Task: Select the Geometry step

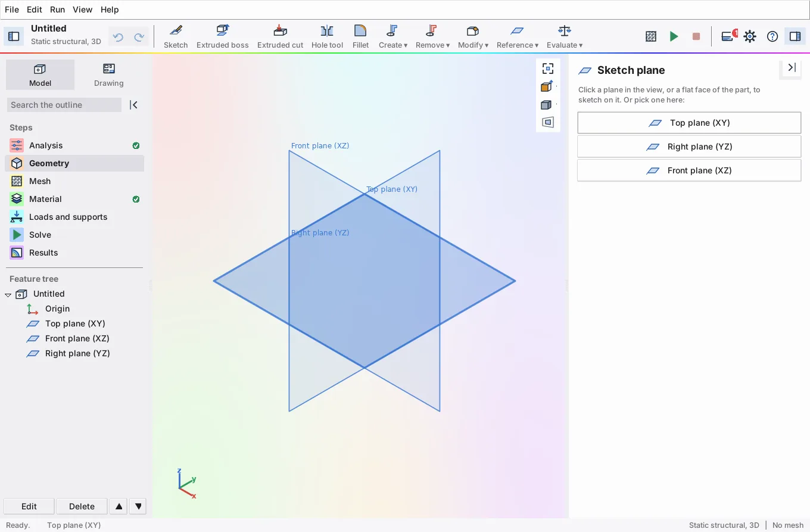Action: 74,163
